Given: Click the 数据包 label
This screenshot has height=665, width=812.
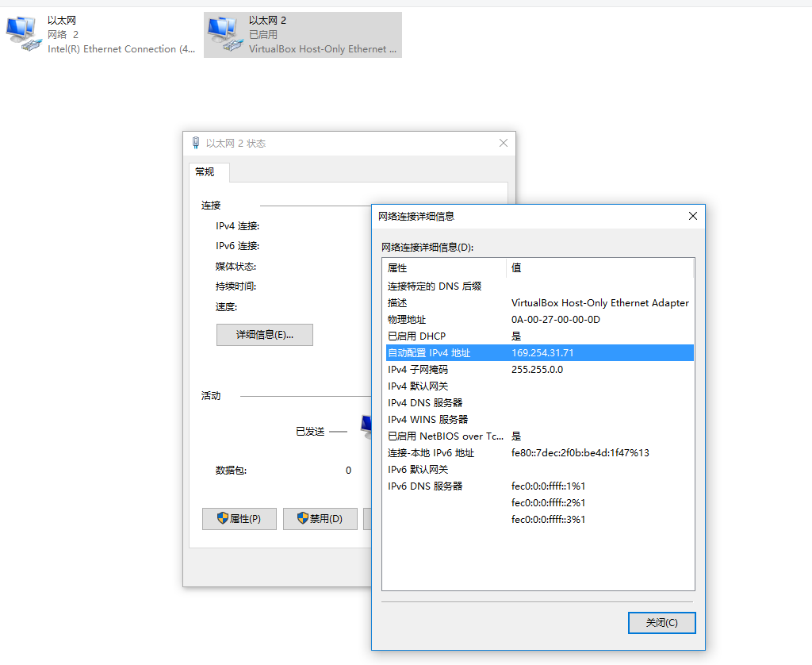Looking at the screenshot, I should 231,471.
